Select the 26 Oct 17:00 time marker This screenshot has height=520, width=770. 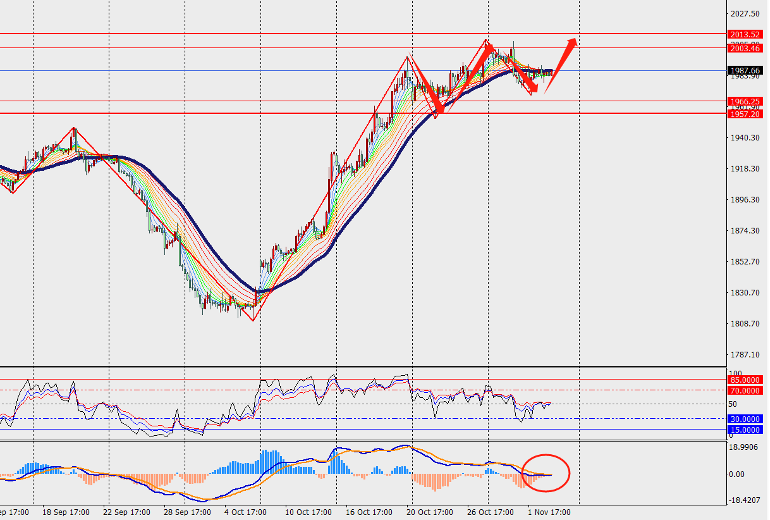point(490,512)
